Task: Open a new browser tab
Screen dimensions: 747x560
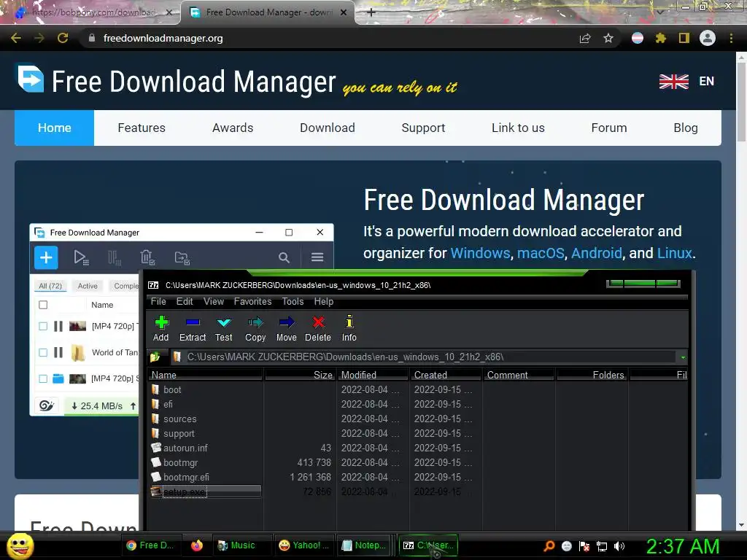Action: (x=371, y=12)
